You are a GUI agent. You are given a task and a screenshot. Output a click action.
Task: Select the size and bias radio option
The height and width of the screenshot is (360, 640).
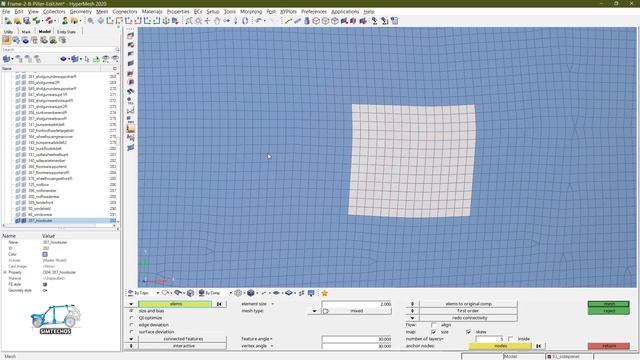coord(131,311)
